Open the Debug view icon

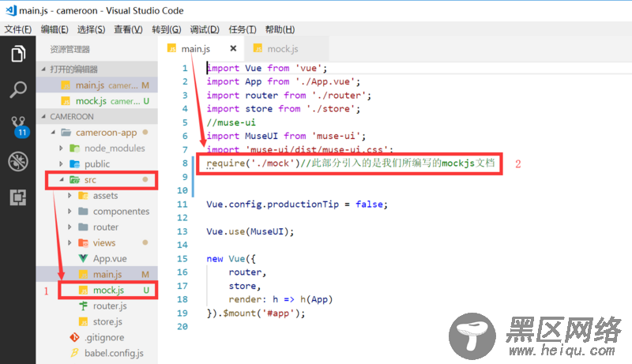pyautogui.click(x=18, y=161)
